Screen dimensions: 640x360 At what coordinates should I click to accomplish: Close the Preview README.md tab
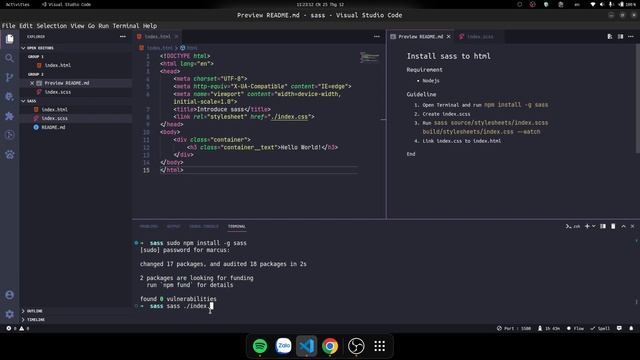point(449,36)
